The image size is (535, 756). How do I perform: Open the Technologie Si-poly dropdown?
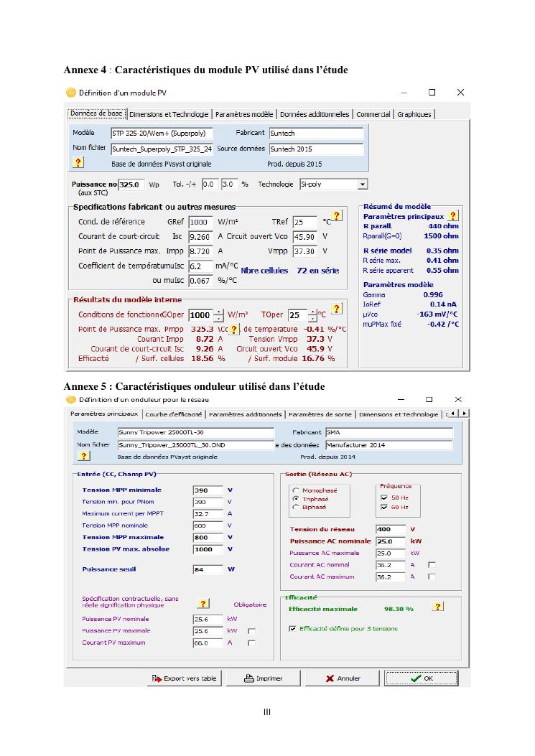363,185
